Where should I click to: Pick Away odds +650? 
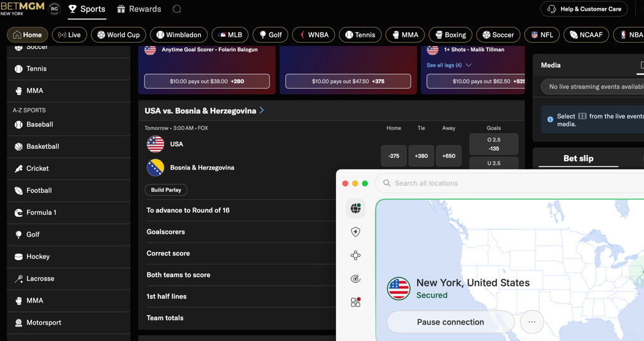[x=448, y=156]
